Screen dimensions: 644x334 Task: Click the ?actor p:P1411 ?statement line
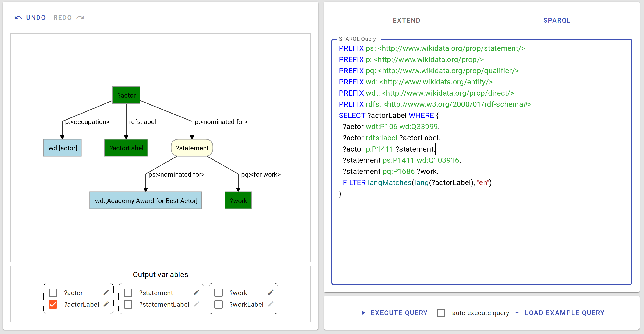(x=389, y=149)
